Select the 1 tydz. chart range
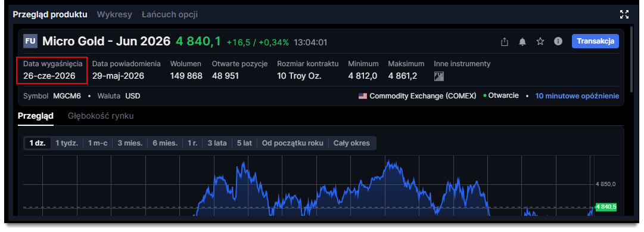 67,143
